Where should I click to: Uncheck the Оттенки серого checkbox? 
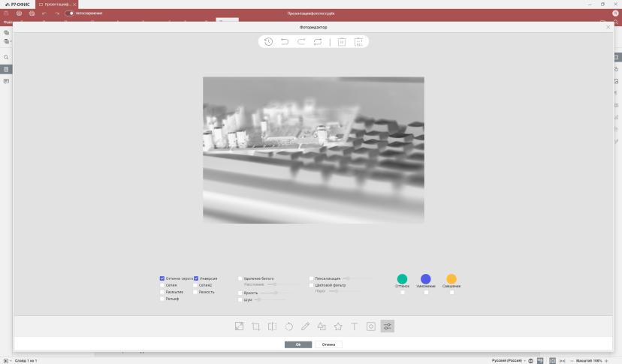[x=162, y=278]
